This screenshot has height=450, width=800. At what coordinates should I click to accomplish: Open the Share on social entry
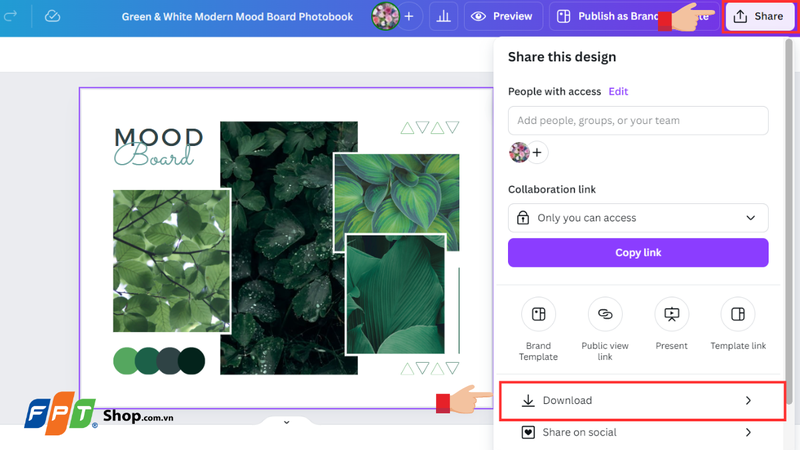[x=638, y=433]
